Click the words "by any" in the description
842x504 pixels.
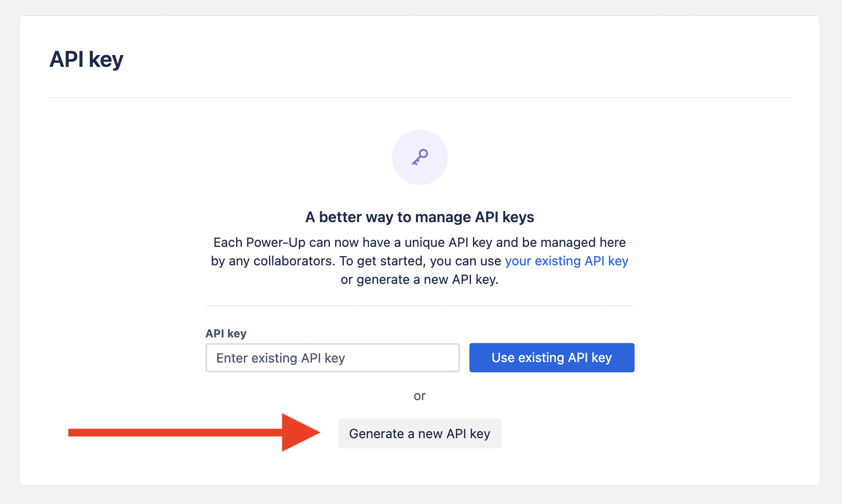point(230,261)
